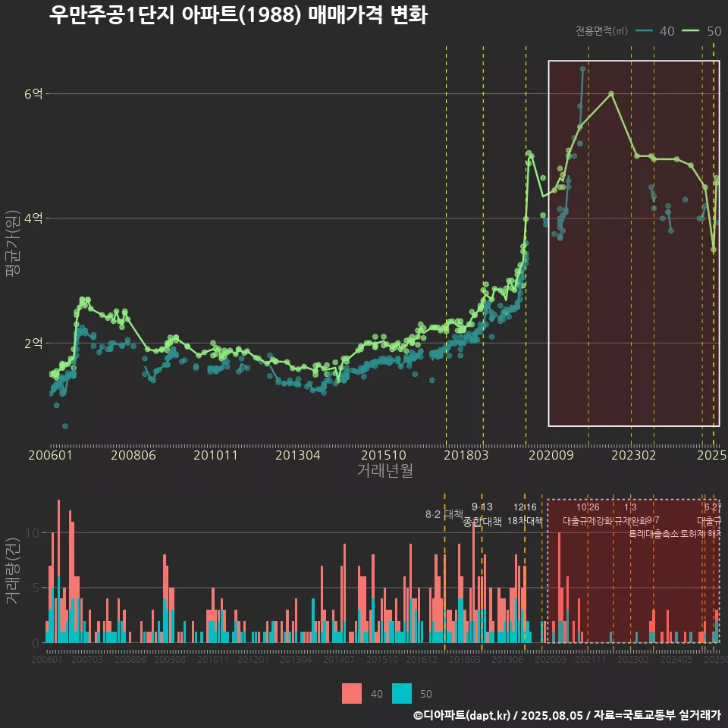
Task: Click the ©디아파트(dapt.kr) source credit
Action: point(462,715)
